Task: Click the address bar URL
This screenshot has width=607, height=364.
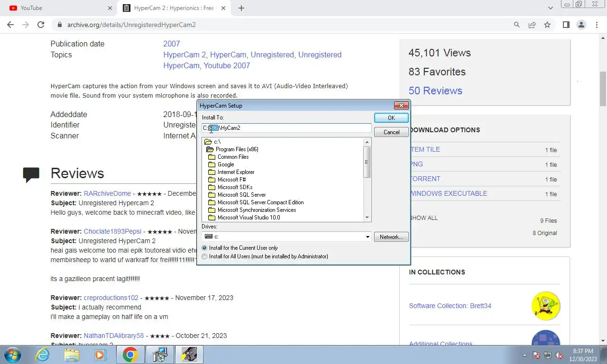Action: pyautogui.click(x=131, y=25)
